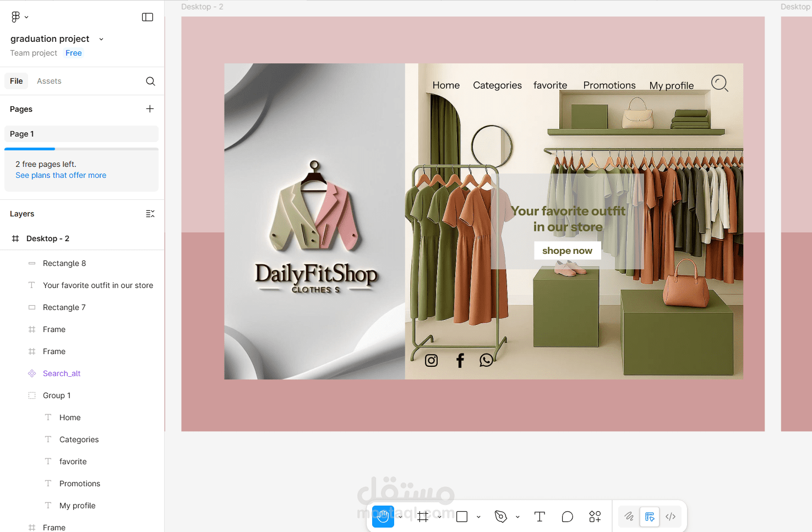Select Page 1 in Pages list

coord(81,134)
